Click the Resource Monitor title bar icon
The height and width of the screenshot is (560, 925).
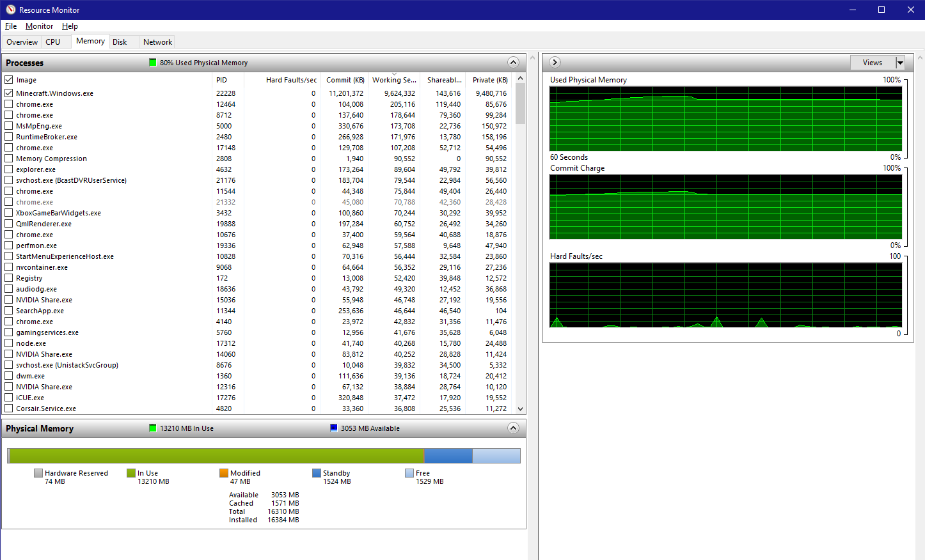pos(10,10)
